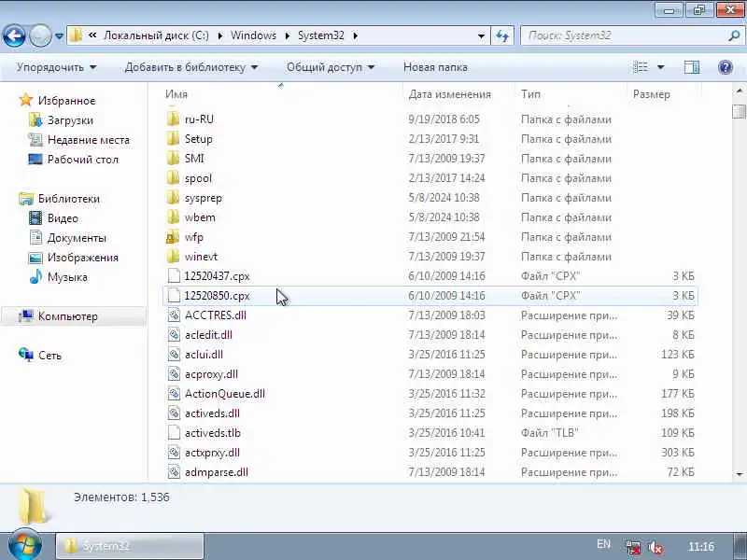Click Windows in the address breadcrumb

pos(253,35)
